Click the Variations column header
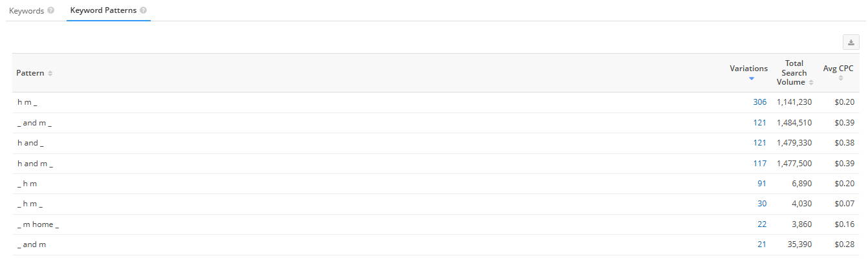This screenshot has width=868, height=260. [x=748, y=69]
